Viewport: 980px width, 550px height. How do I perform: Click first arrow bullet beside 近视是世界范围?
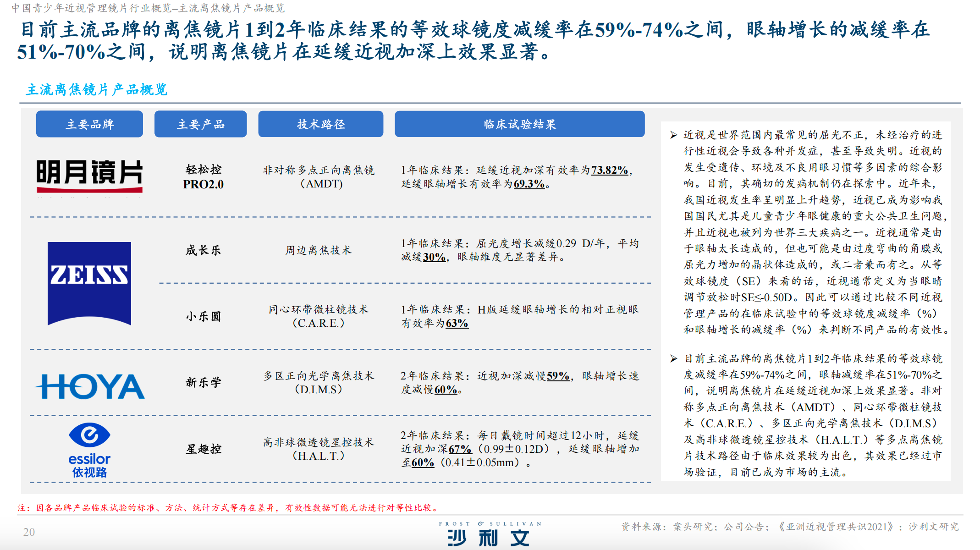coord(673,135)
